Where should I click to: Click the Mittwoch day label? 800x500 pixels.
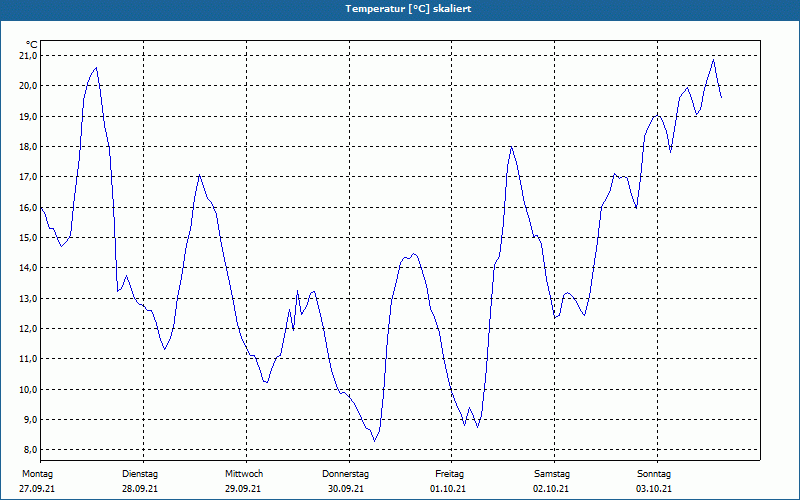244,474
